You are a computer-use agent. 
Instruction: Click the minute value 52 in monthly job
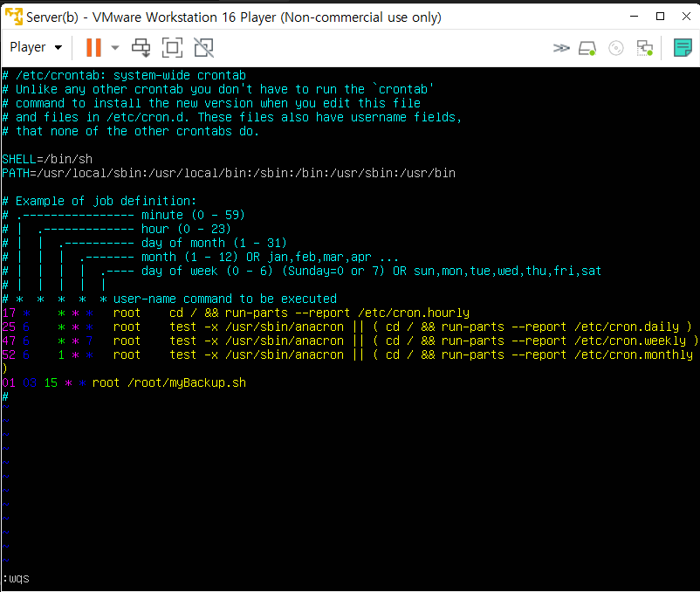[x=9, y=355]
